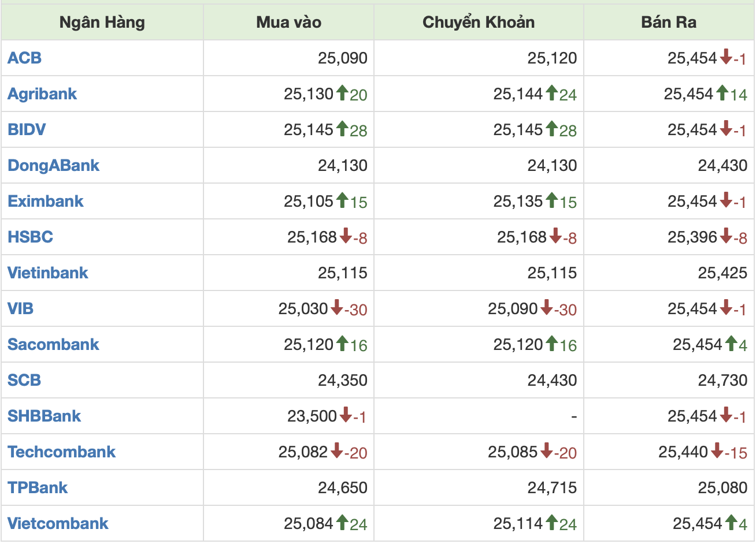Click the Mua vào column header
Screen dimensions: 756x544
288,22
